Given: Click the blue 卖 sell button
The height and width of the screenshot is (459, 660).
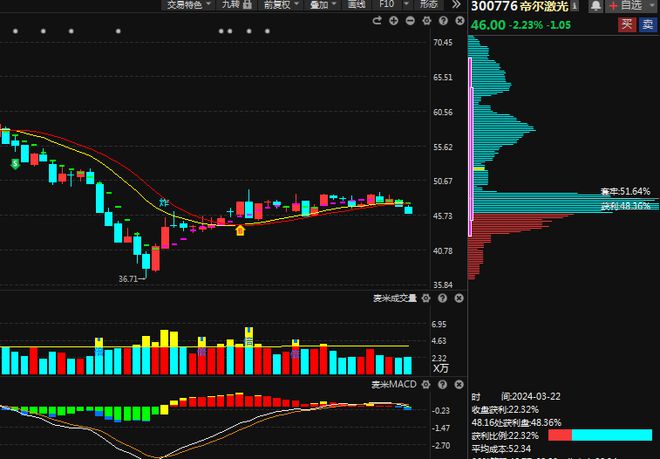Looking at the screenshot, I should pyautogui.click(x=648, y=24).
